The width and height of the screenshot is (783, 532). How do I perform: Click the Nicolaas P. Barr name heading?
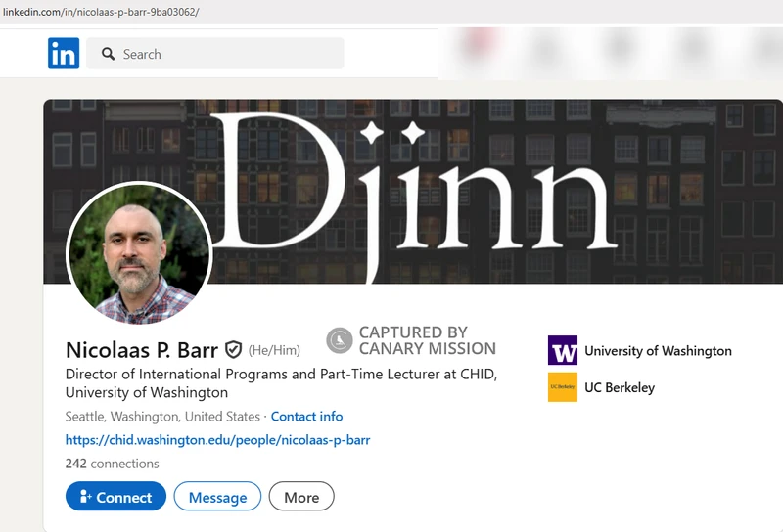tap(142, 350)
